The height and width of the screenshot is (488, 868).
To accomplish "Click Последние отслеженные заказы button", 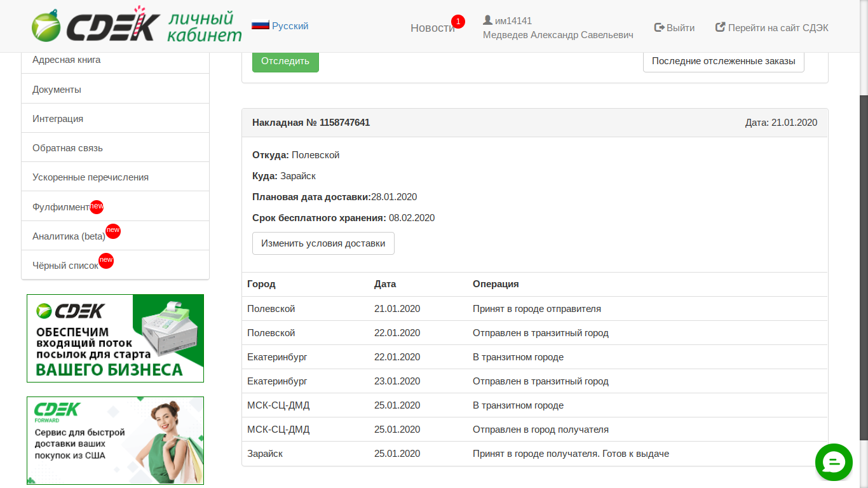I will pos(723,62).
